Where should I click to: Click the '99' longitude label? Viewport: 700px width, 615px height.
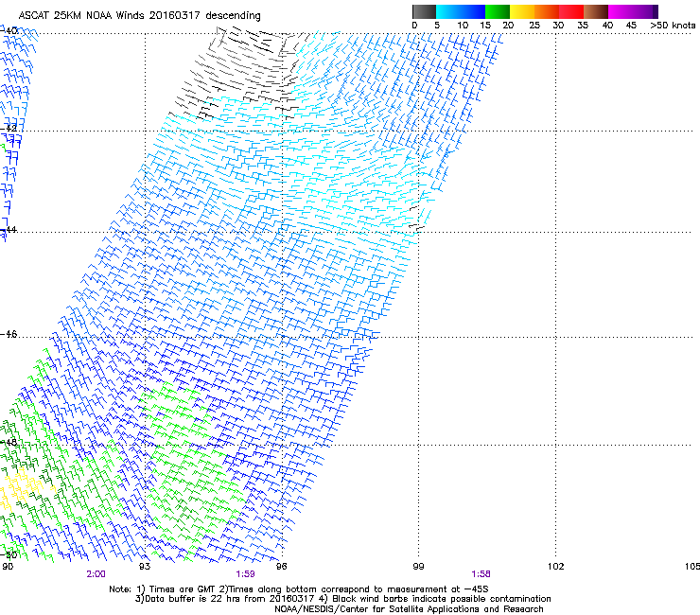418,567
